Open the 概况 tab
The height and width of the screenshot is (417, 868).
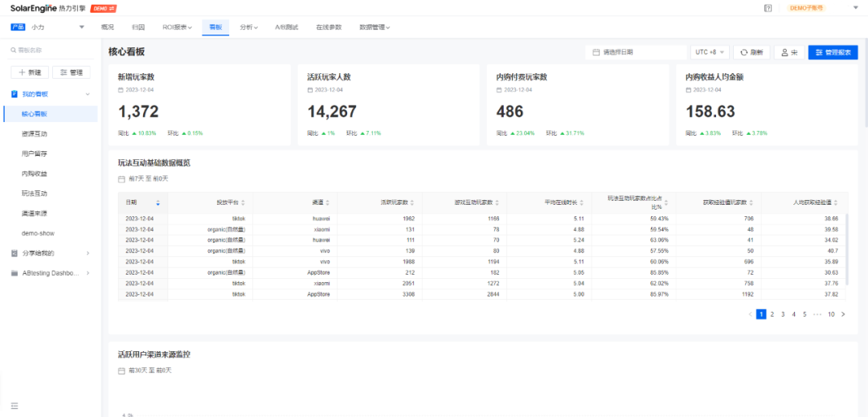coord(108,27)
